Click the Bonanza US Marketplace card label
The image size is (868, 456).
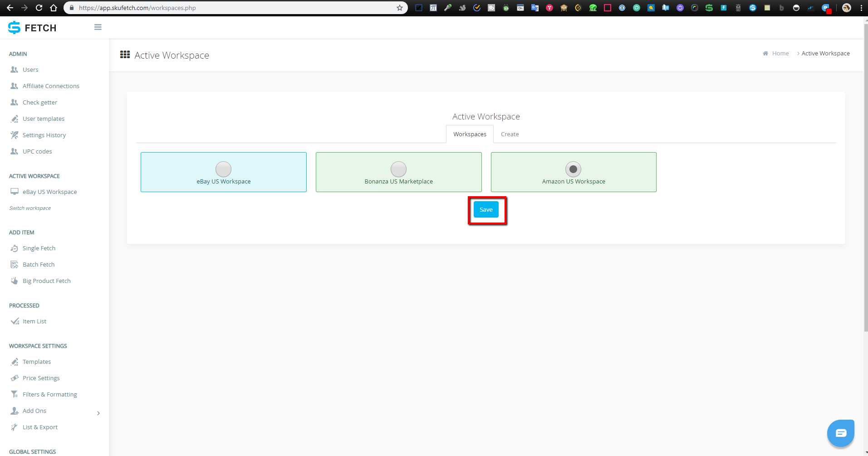[x=398, y=181]
